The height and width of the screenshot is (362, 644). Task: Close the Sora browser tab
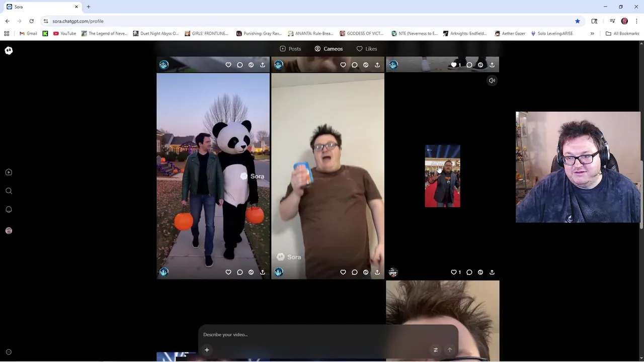[76, 7]
